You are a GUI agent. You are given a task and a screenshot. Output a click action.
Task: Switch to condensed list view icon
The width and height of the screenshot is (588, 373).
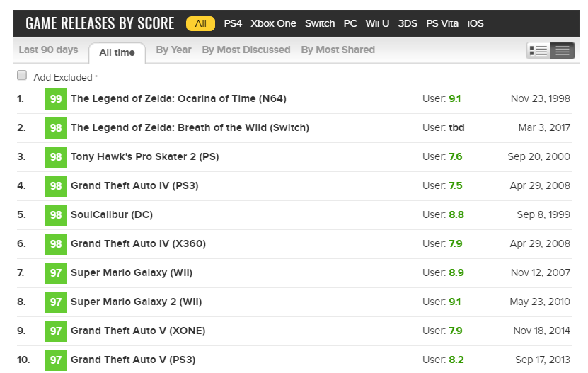coord(562,50)
